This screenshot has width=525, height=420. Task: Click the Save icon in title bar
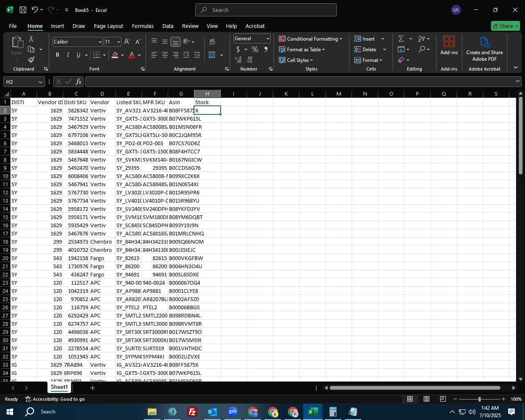coord(23,10)
